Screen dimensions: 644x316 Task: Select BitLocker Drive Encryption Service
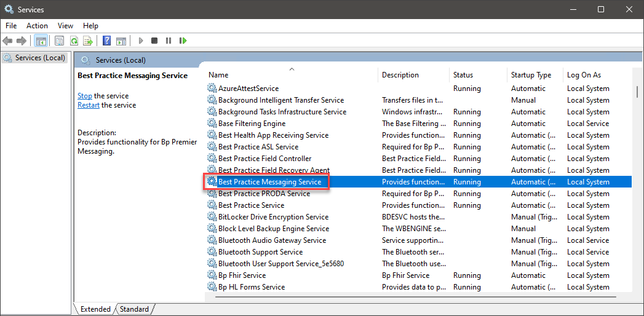(273, 217)
